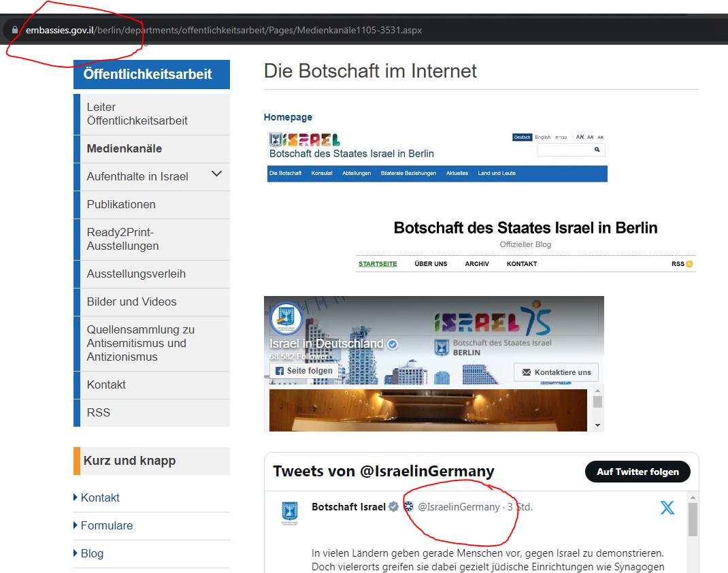Open Publikationen in sidebar menu
This screenshot has height=573, width=728.
155,205
